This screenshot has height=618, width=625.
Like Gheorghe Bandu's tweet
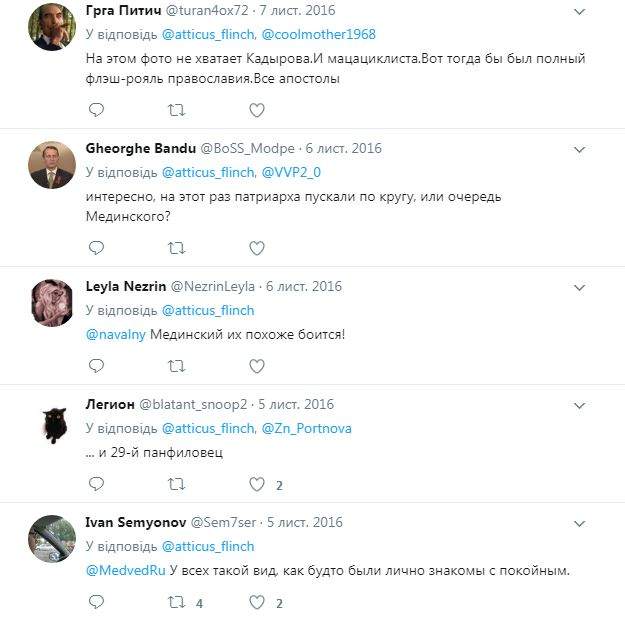[x=256, y=247]
